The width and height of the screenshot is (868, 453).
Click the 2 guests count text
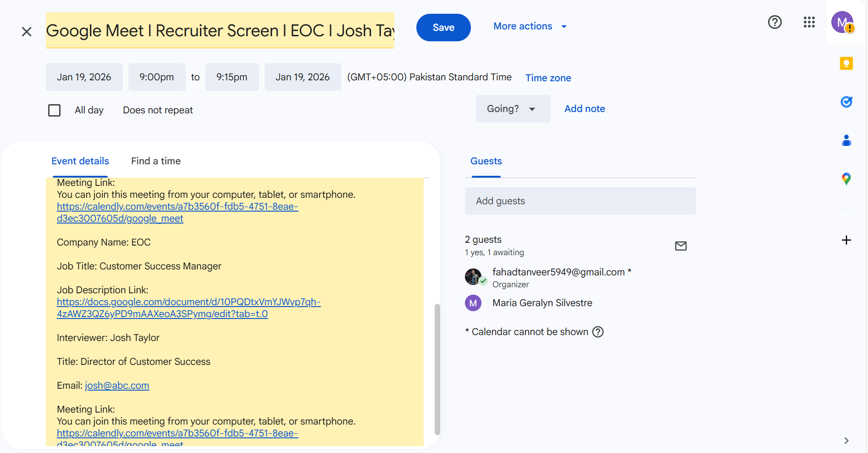pyautogui.click(x=483, y=240)
